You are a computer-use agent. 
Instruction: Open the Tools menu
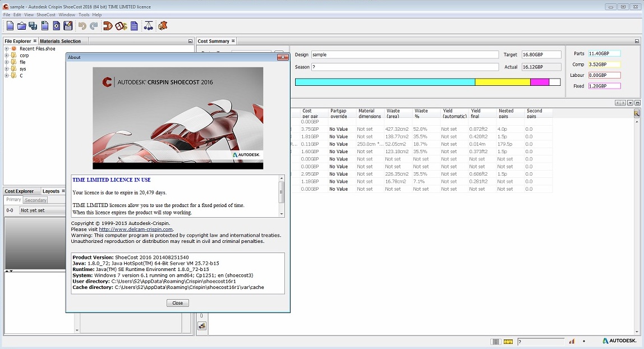[x=84, y=15]
